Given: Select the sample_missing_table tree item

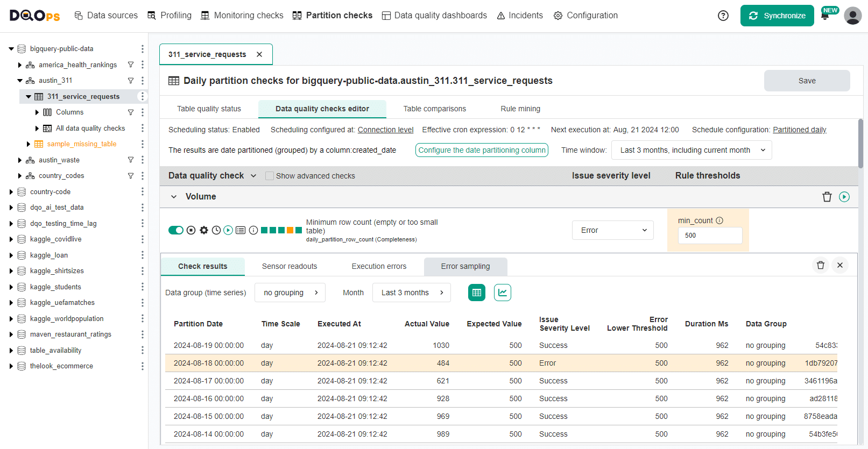Looking at the screenshot, I should 81,144.
